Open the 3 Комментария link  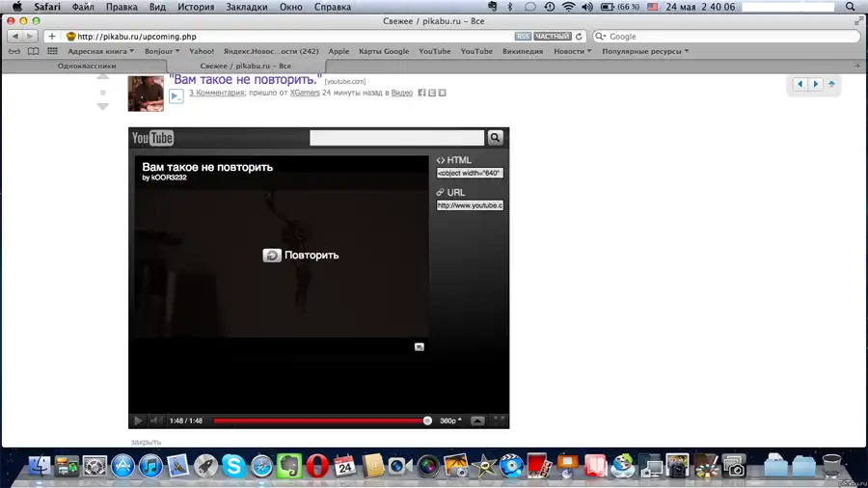coord(217,93)
